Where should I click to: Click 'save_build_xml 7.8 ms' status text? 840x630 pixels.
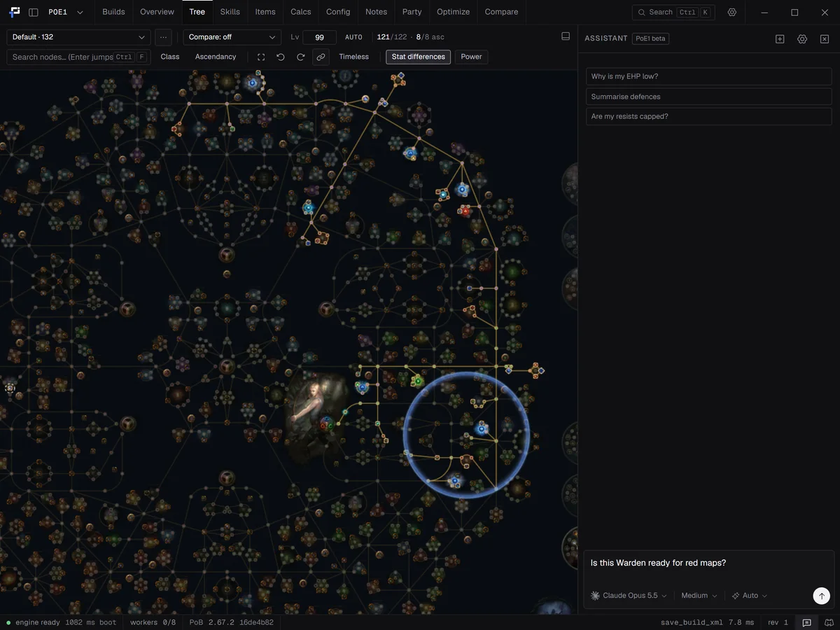(x=708, y=622)
